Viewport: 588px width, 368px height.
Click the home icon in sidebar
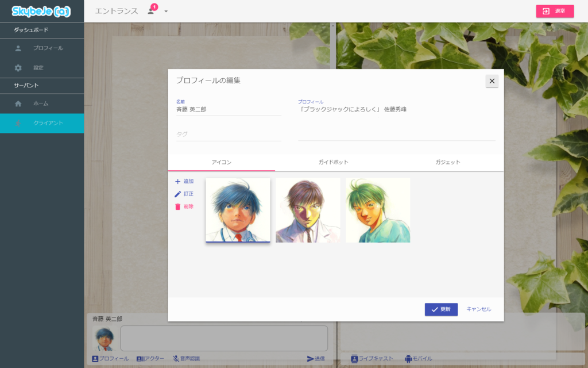click(18, 103)
